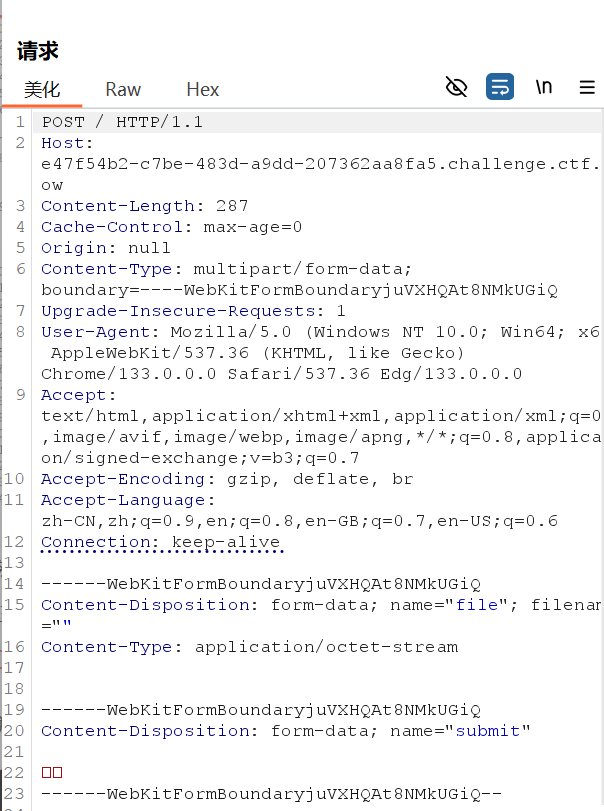
Task: Place cursor on Content-Length value 287
Action: coord(232,206)
